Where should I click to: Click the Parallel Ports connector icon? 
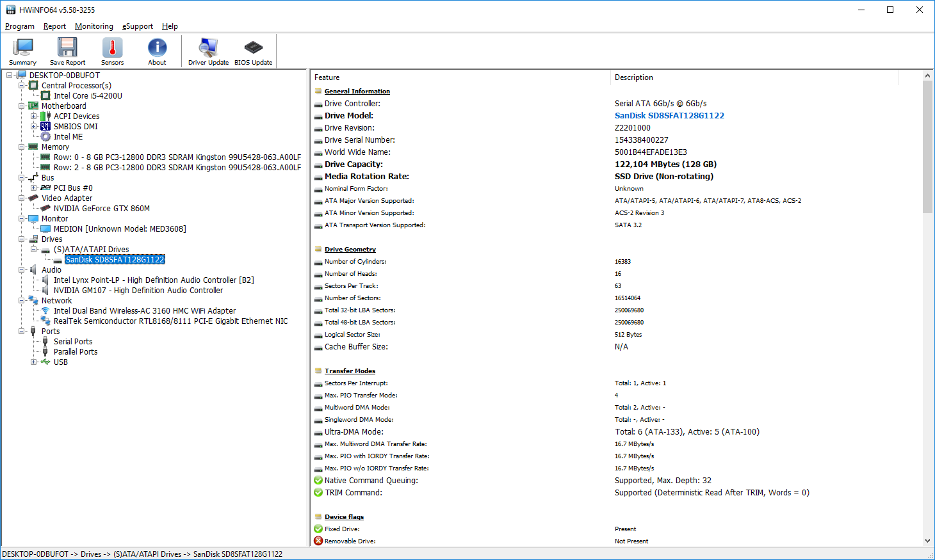coord(45,351)
